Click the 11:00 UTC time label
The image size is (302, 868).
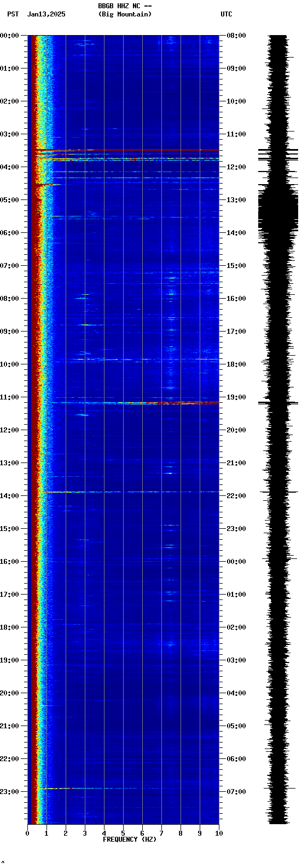click(x=236, y=134)
